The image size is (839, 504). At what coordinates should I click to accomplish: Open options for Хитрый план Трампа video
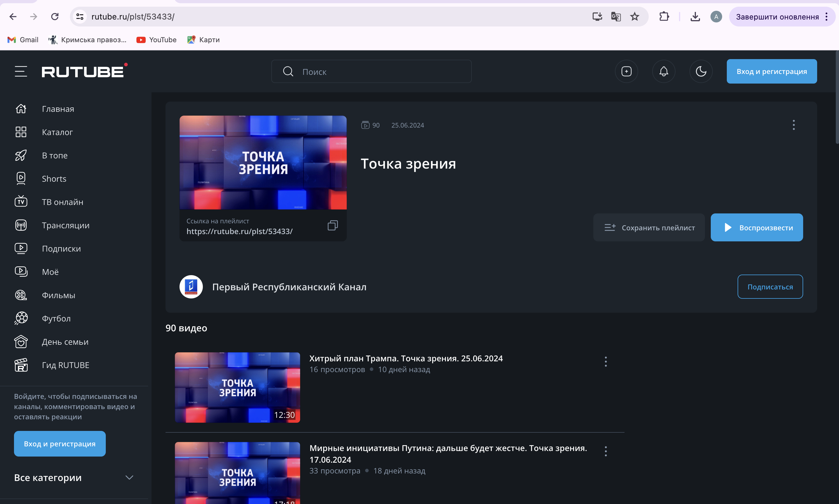(x=606, y=362)
